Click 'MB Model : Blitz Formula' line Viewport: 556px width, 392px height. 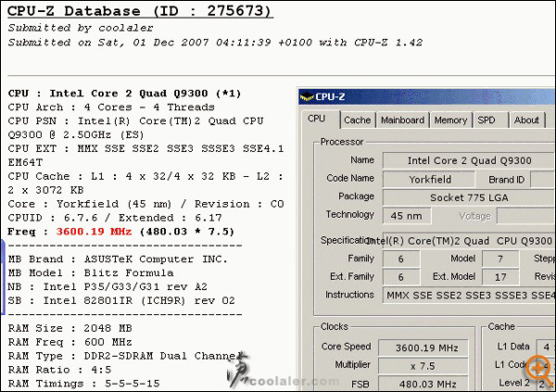pos(91,273)
